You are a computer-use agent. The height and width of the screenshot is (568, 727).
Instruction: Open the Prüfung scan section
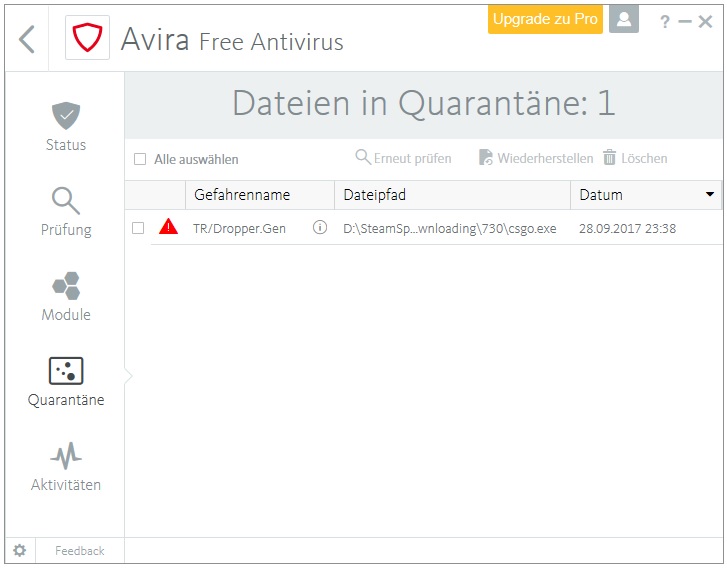66,212
